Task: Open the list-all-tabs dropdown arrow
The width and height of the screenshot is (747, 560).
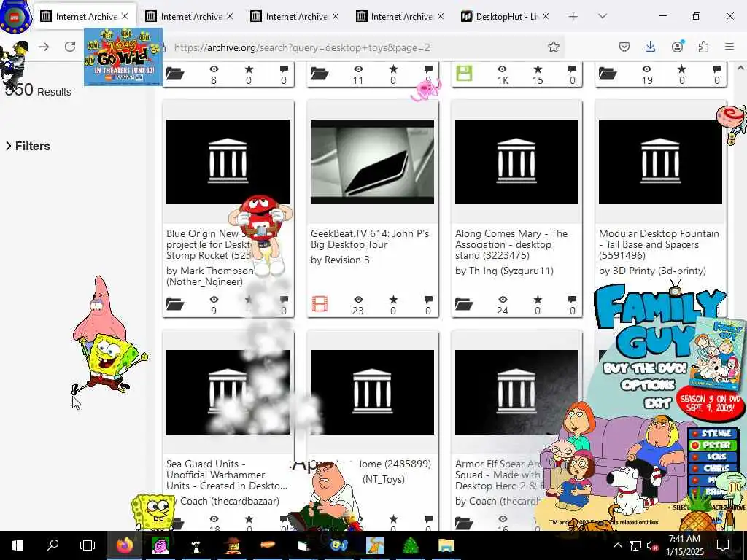Action: [602, 17]
